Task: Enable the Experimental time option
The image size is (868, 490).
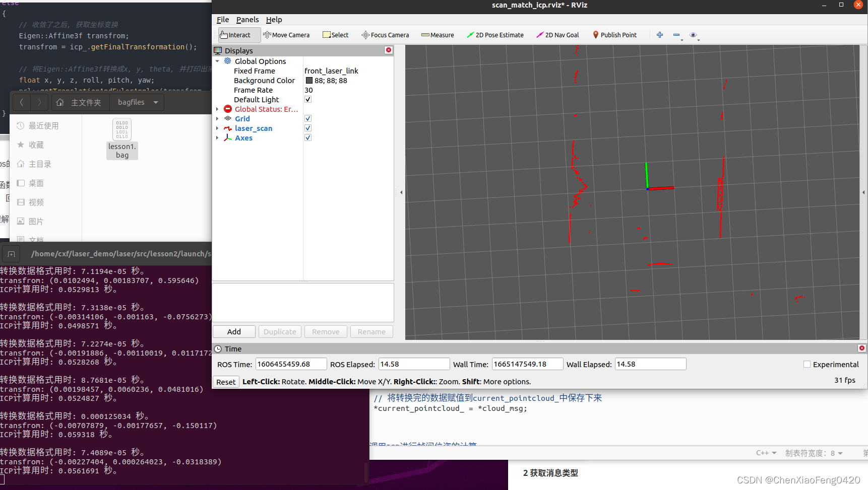Action: tap(807, 364)
